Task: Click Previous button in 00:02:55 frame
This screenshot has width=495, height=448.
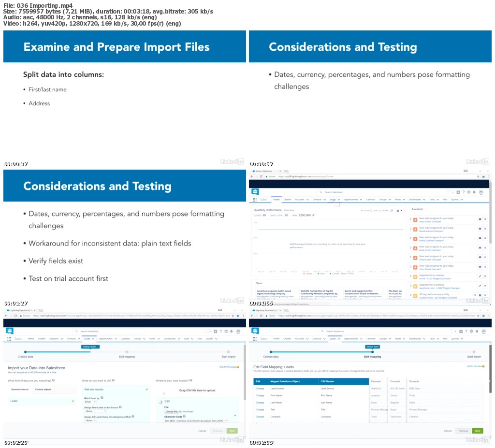Action: pyautogui.click(x=463, y=431)
